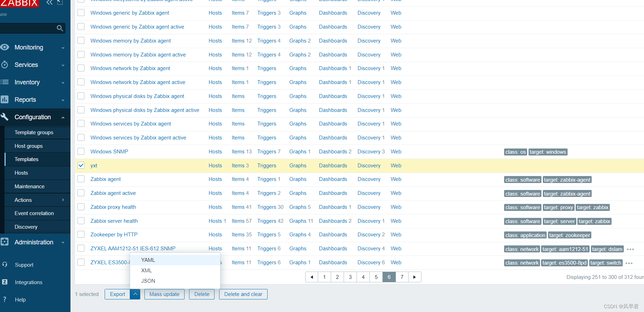
Task: Click the 'target: zookeeper' tag
Action: click(569, 235)
